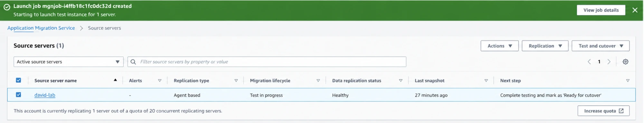Screen dimensions: 644x123
Task: Click the View job details button
Action: pyautogui.click(x=601, y=10)
